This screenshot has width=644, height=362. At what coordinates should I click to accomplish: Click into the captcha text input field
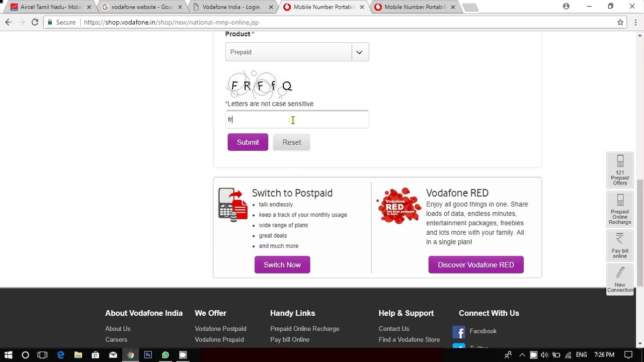point(297,120)
